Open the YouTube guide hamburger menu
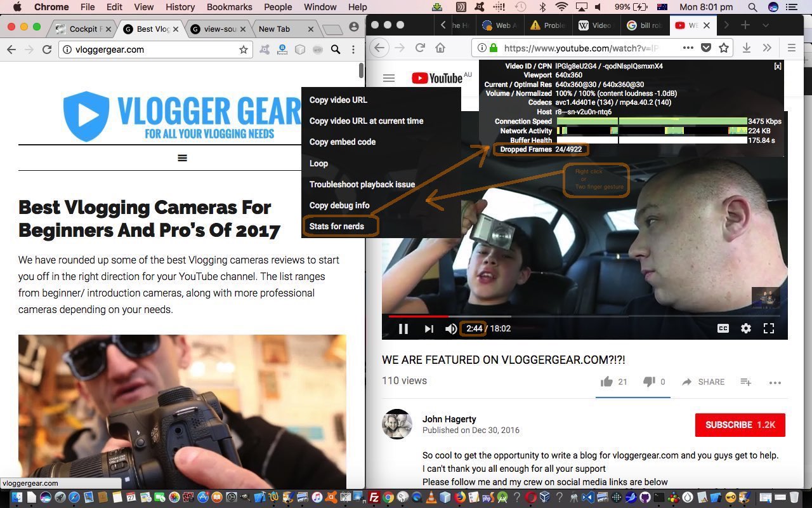The image size is (812, 508). coord(389,78)
